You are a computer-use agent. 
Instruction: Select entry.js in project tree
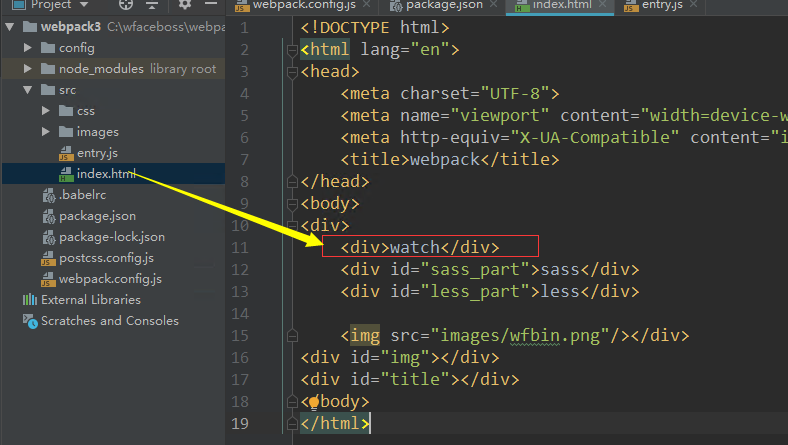pyautogui.click(x=97, y=153)
